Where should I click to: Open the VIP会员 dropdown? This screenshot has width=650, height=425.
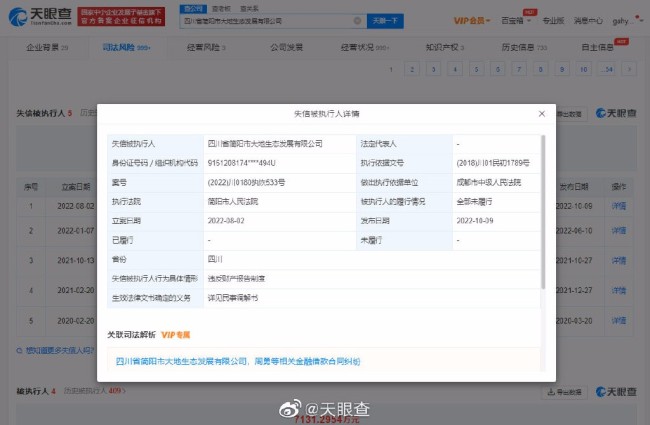472,21
